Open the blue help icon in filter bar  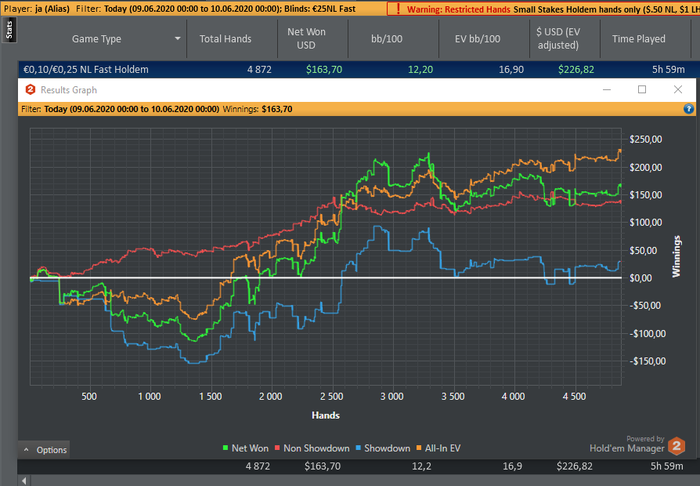(688, 109)
